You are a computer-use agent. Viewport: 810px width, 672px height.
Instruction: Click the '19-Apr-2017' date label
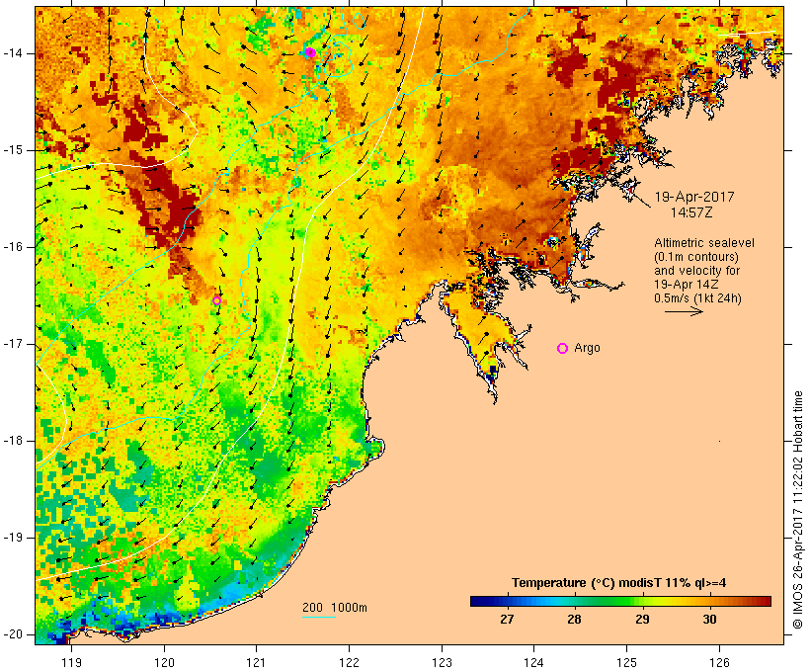tap(694, 197)
